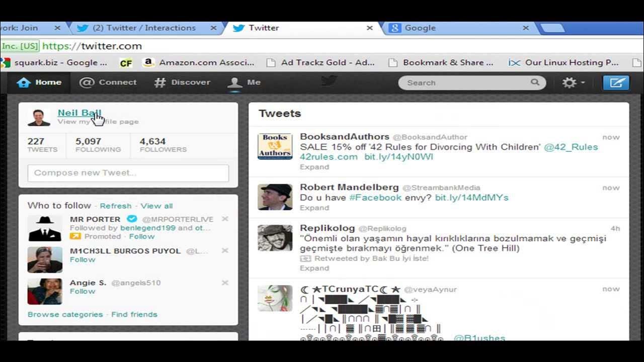This screenshot has width=644, height=362.
Task: Click inside the Search field
Action: coord(472,82)
